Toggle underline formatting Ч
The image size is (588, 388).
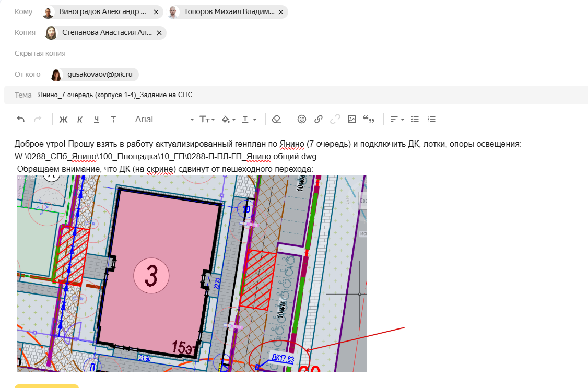coord(97,119)
